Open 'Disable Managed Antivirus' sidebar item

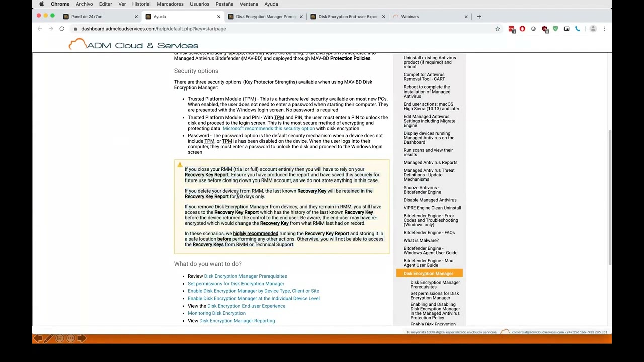click(430, 200)
